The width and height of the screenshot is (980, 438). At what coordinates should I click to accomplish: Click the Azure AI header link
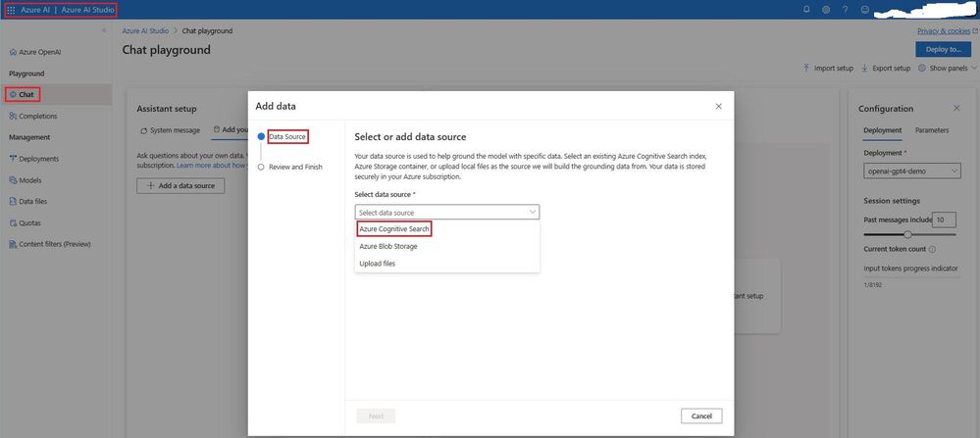pos(35,10)
